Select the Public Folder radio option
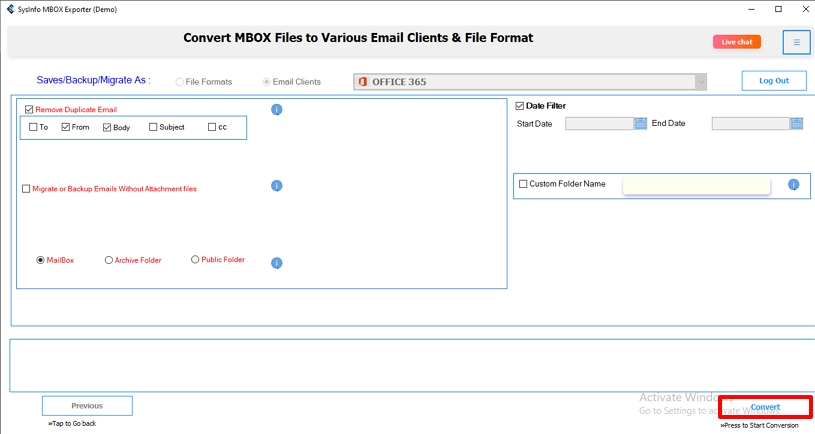 tap(195, 259)
